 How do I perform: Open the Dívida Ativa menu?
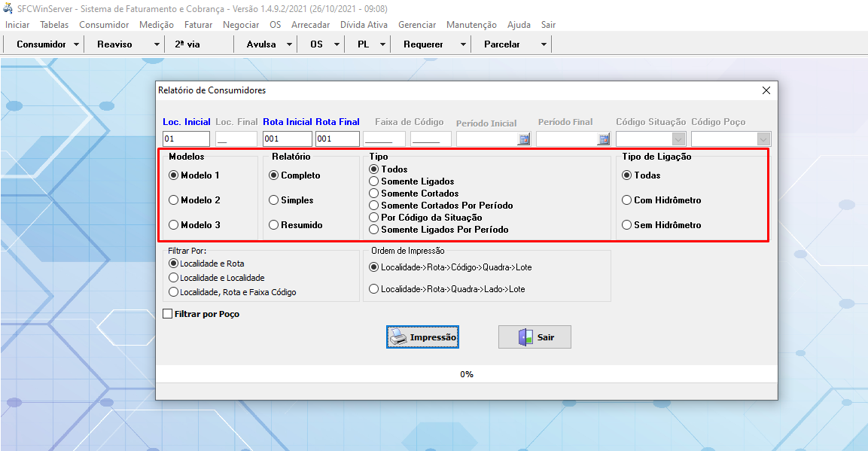click(364, 25)
